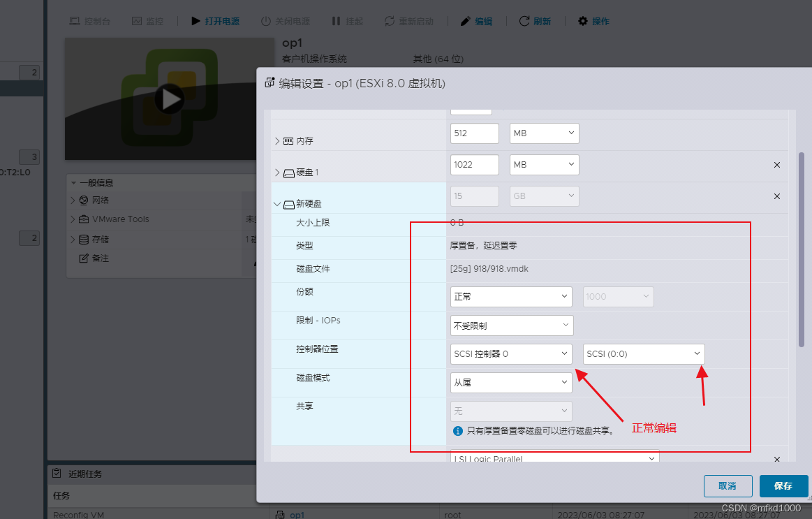812x519 pixels.
Task: Click 关闭电源 power off button
Action: click(286, 21)
